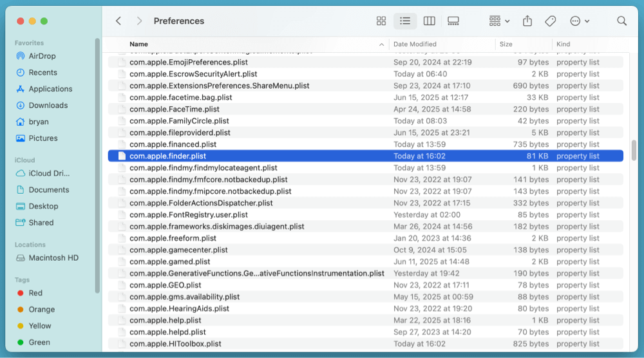
Task: Switch to icon grid view
Action: [x=381, y=21]
